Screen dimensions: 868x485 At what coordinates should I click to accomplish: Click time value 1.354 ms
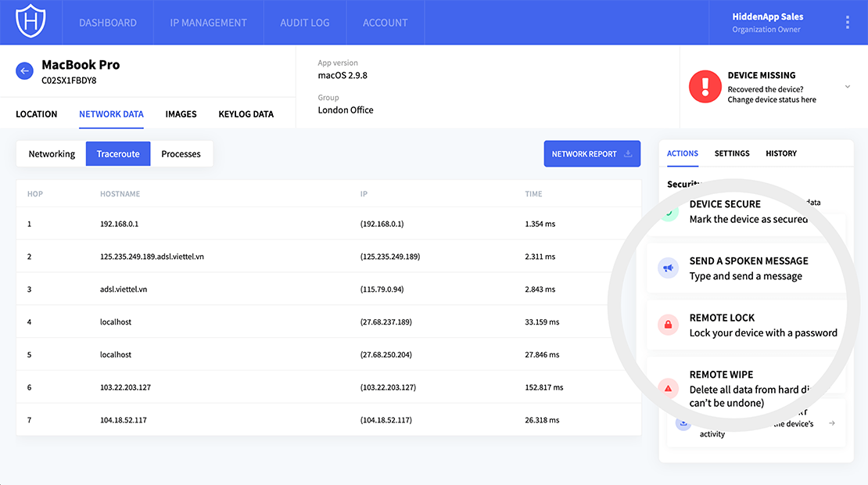coord(540,224)
